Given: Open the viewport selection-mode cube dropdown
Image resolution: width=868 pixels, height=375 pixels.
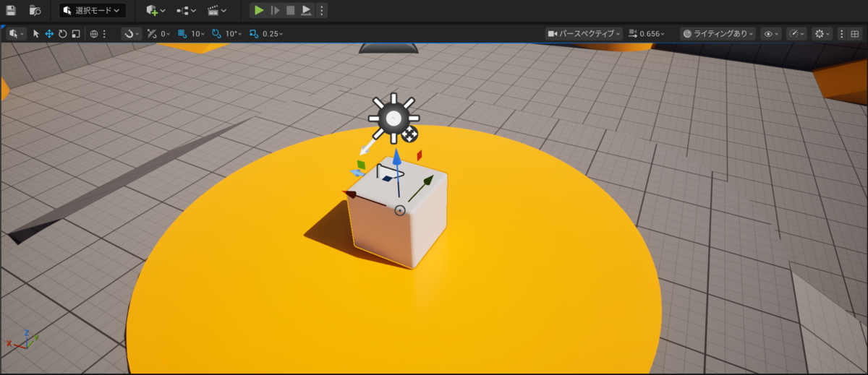Looking at the screenshot, I should click(x=16, y=33).
